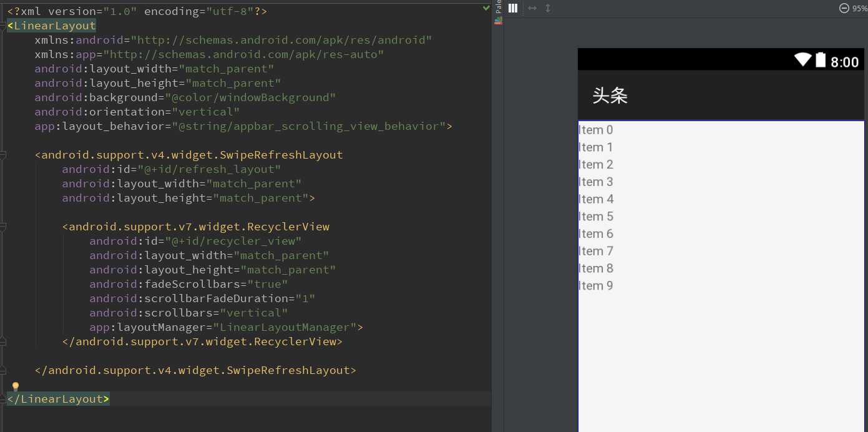This screenshot has width=868, height=432.
Task: Click the 8:00 clock in preview
Action: [844, 62]
